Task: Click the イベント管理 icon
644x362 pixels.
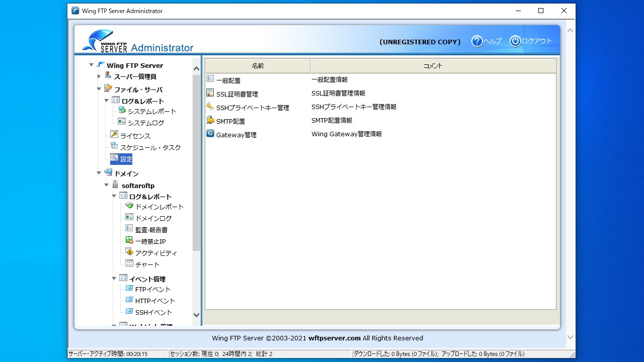Action: pos(123,278)
